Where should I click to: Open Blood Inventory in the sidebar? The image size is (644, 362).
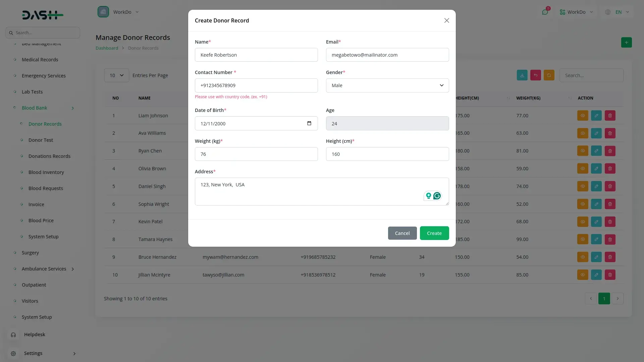click(46, 172)
